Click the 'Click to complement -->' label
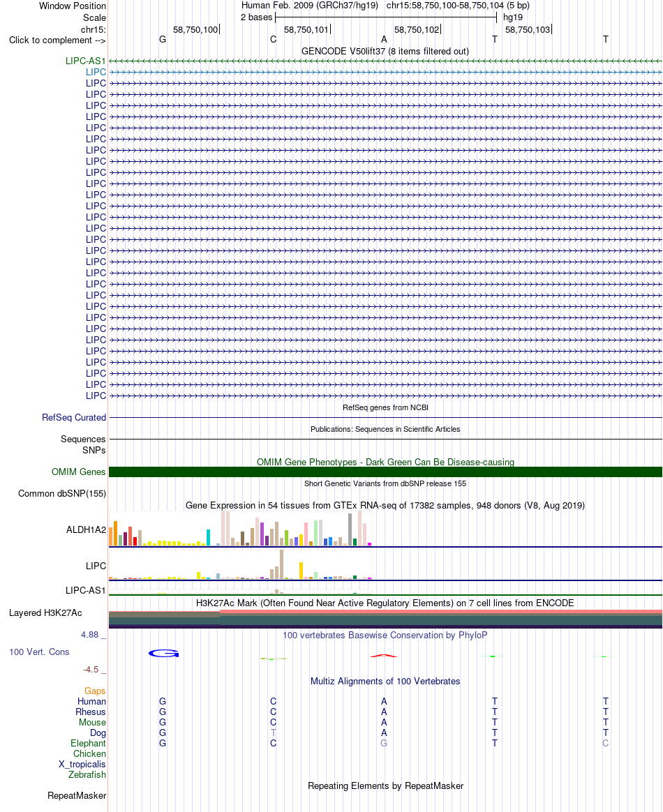Viewport: 663px width, 812px height. point(57,40)
